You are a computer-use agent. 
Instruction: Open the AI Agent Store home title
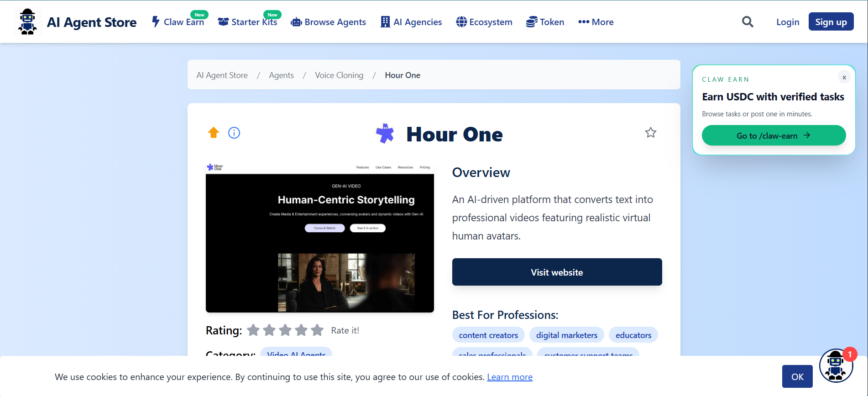(x=91, y=22)
